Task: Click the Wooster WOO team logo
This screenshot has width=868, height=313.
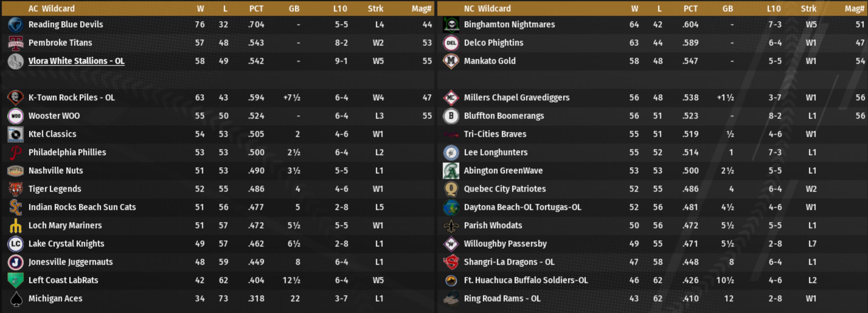Action: click(16, 116)
